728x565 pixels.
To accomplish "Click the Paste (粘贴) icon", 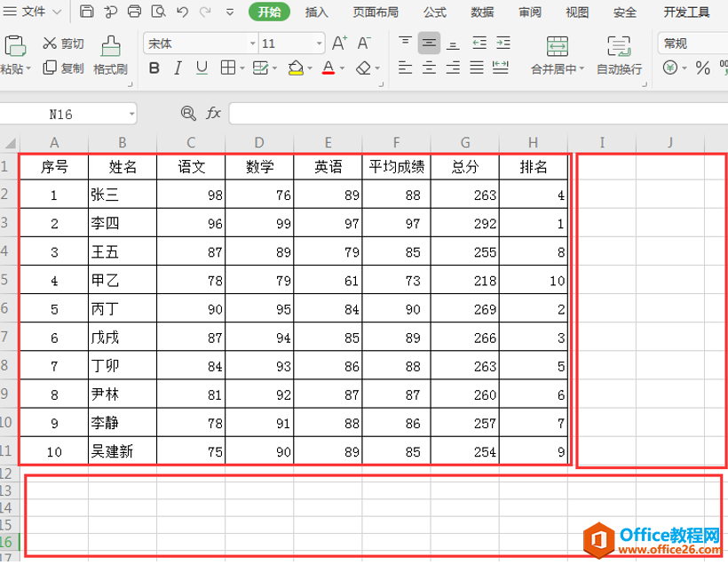I will (x=14, y=46).
